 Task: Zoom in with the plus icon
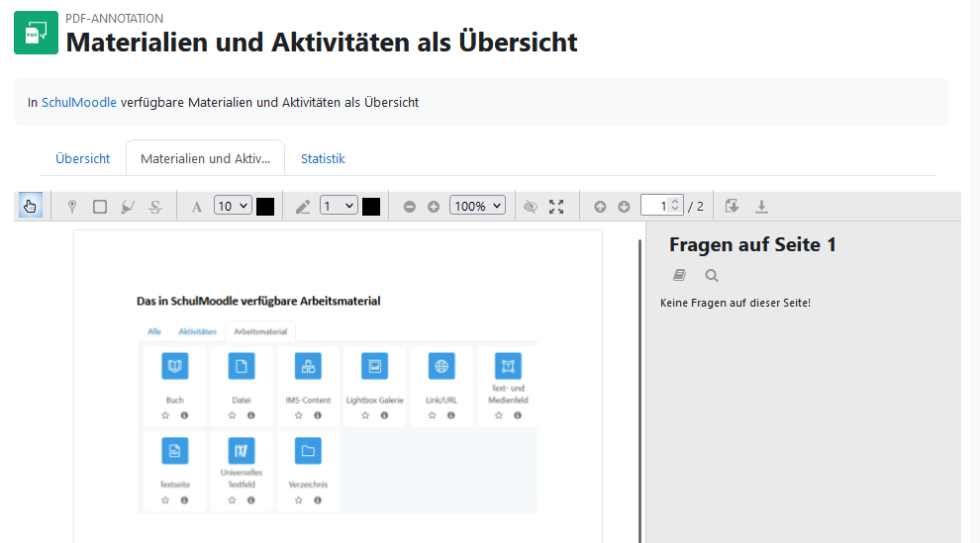[434, 207]
